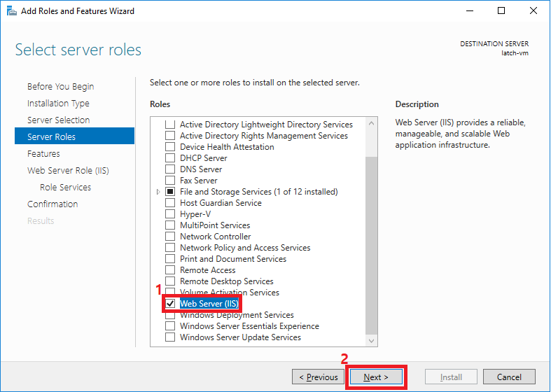The height and width of the screenshot is (392, 551).
Task: Click the roles list scrollbar thumb
Action: coord(372,245)
